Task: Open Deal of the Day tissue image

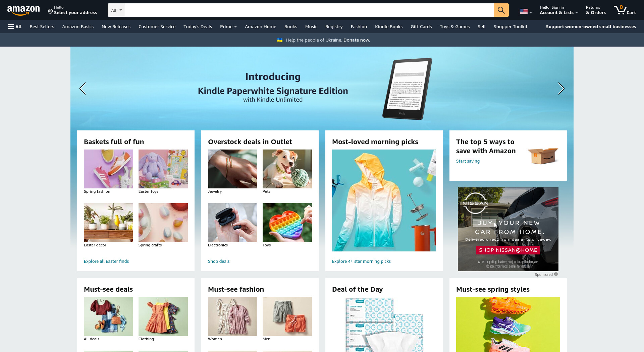Action: pos(384,325)
